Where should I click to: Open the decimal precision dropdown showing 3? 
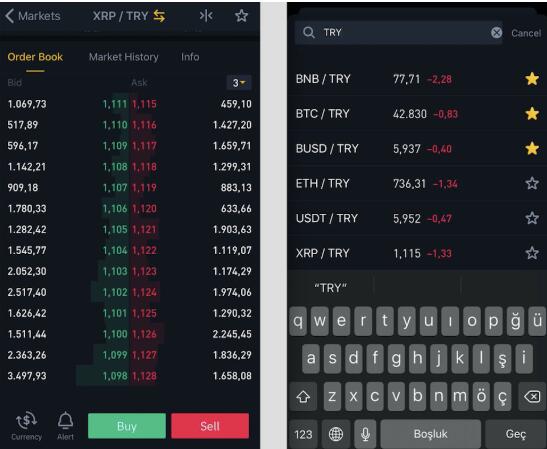click(239, 83)
